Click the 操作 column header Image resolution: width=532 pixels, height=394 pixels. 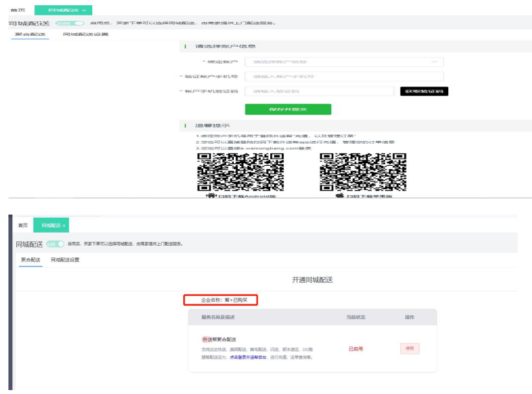coord(409,317)
